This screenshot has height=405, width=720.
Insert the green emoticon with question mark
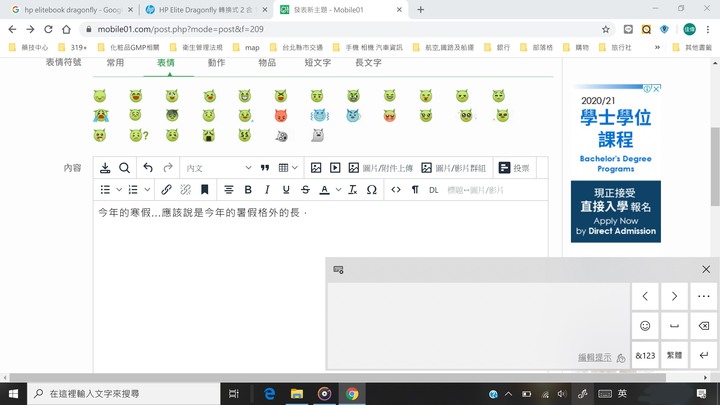click(x=139, y=135)
